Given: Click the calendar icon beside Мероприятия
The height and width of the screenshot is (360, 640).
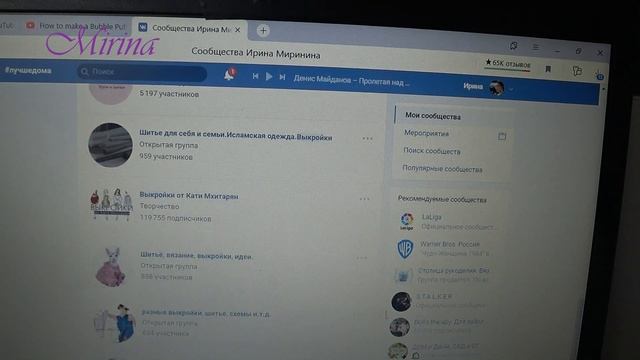Looking at the screenshot, I should click(x=502, y=136).
